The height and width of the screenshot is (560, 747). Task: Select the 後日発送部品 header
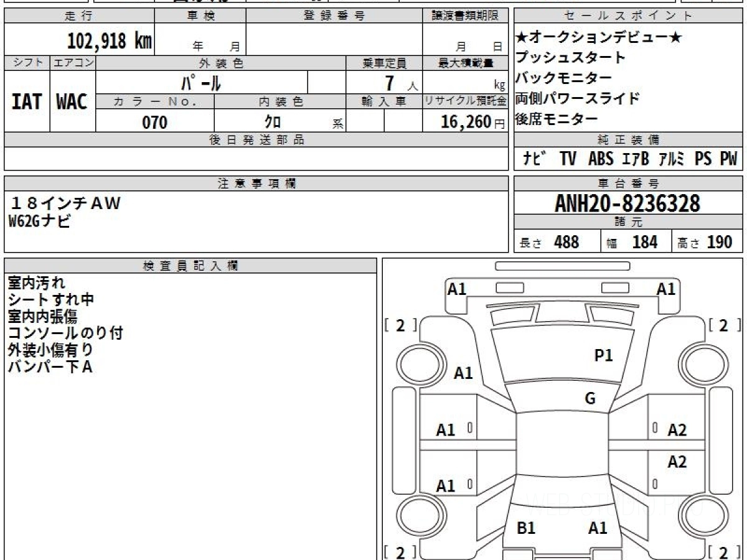tap(256, 140)
